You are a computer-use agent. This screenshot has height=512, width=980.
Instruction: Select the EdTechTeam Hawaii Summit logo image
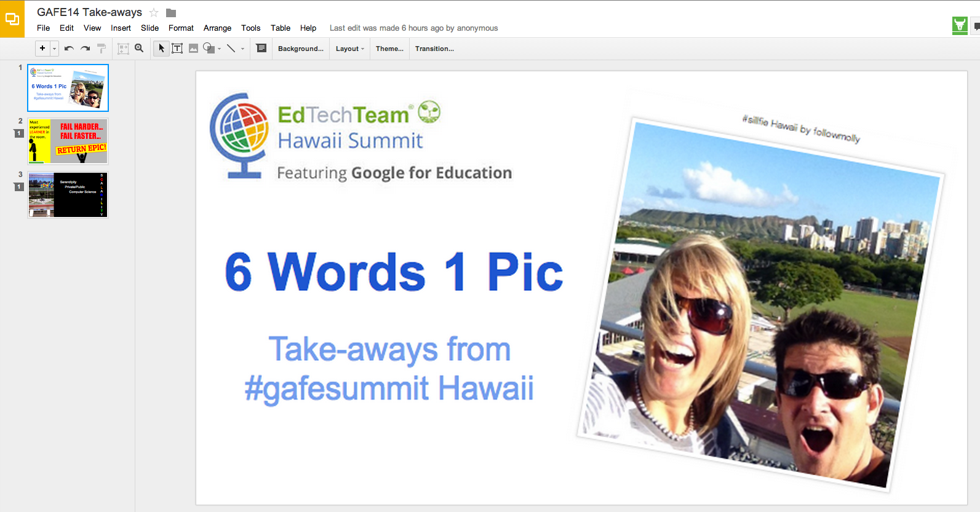361,136
